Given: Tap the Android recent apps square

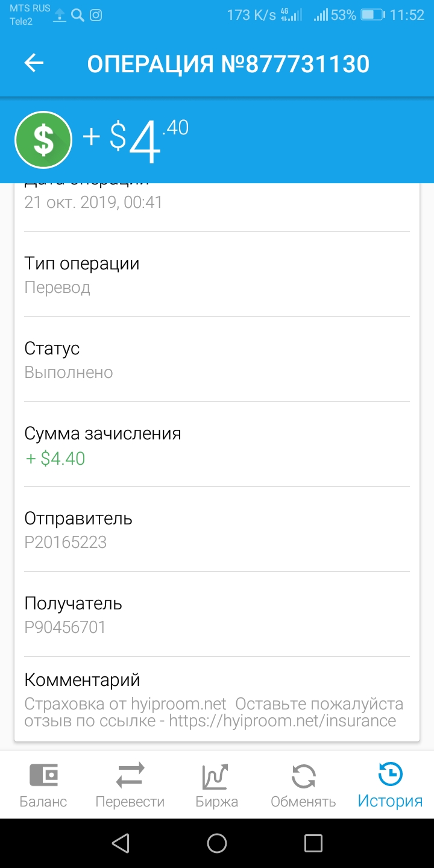Looking at the screenshot, I should (313, 843).
